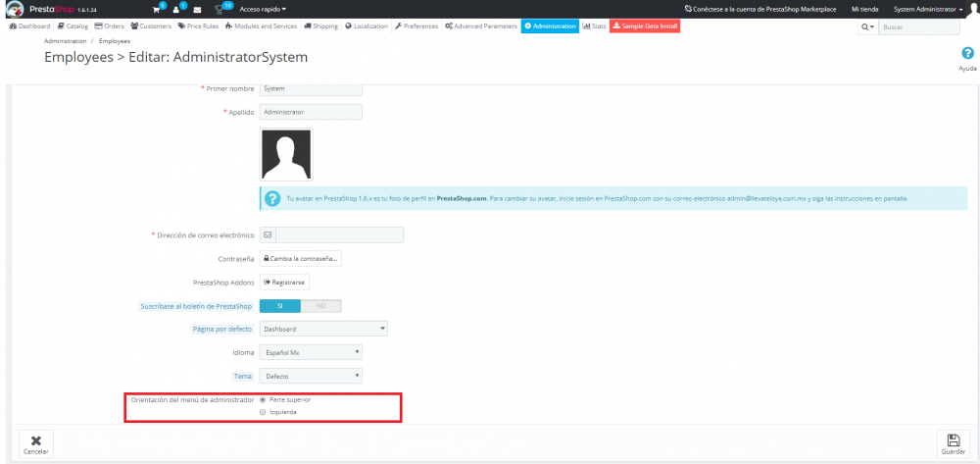Open the Advanced Parameters menu
The image size is (980, 464).
pos(481,26)
